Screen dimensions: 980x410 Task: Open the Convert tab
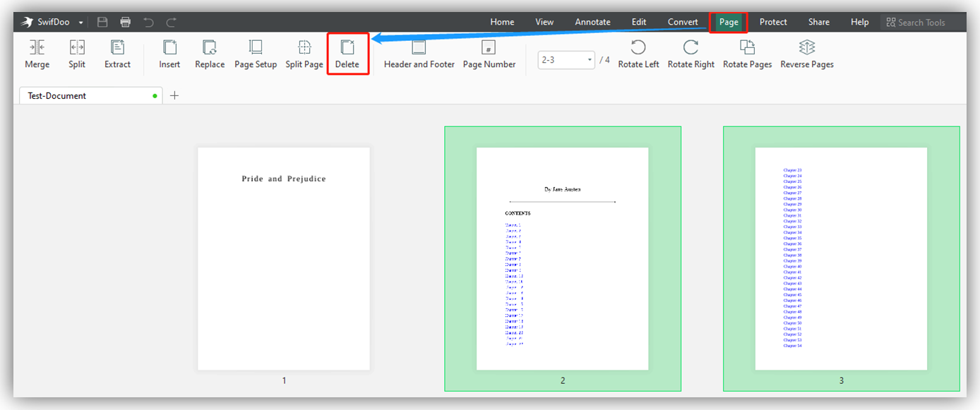point(683,22)
